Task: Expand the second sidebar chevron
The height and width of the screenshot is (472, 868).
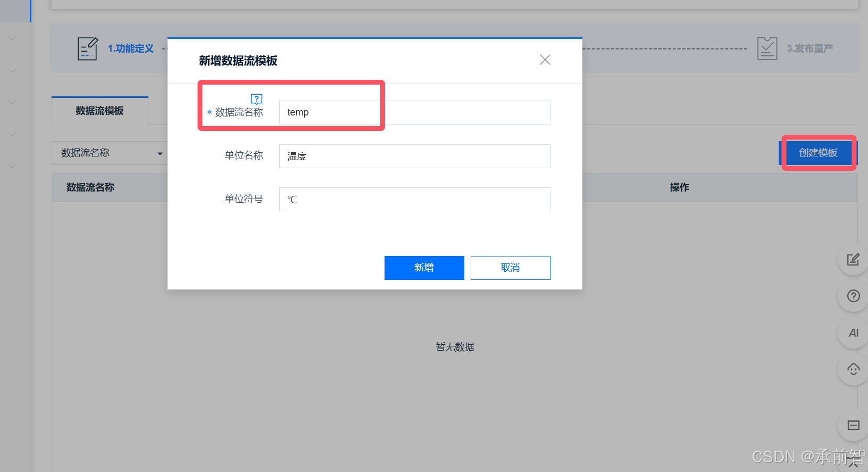Action: 12,70
